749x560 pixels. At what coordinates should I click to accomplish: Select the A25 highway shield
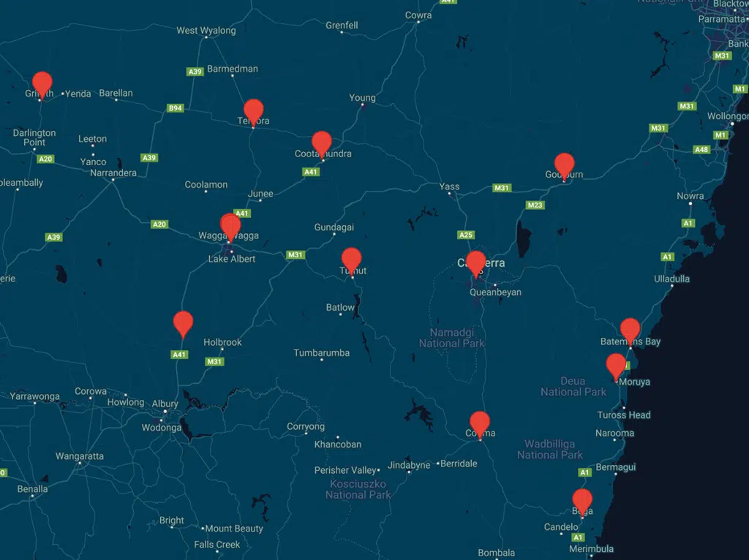tap(465, 235)
